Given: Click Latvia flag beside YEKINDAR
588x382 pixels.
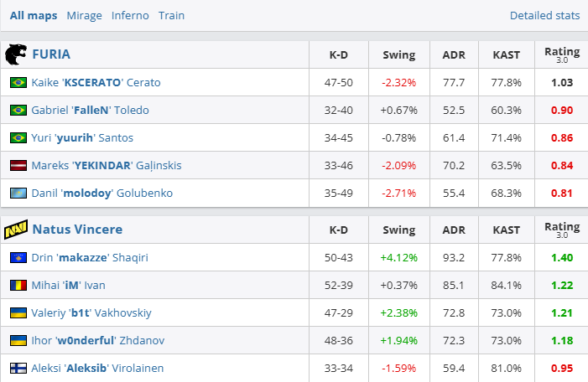Looking at the screenshot, I should coord(18,165).
